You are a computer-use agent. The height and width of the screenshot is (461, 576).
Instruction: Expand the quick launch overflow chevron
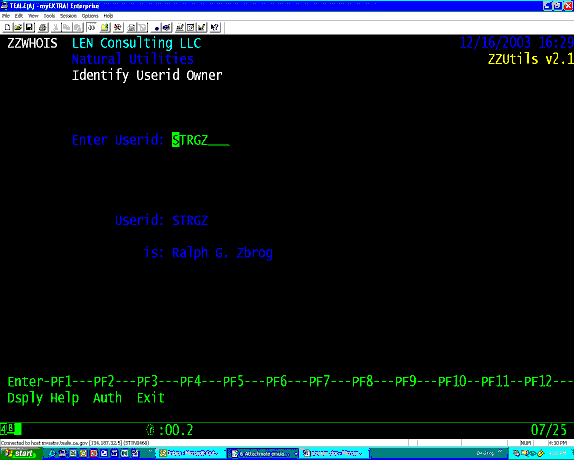[150, 452]
